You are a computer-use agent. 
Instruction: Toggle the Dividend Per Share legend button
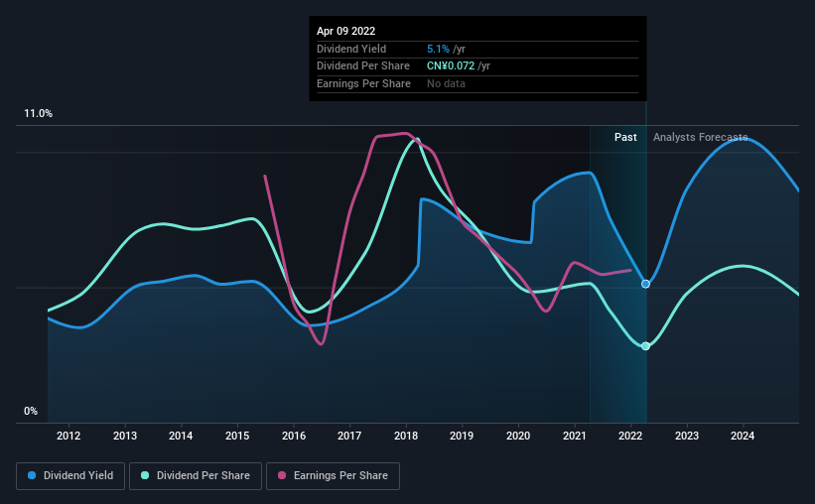point(196,476)
